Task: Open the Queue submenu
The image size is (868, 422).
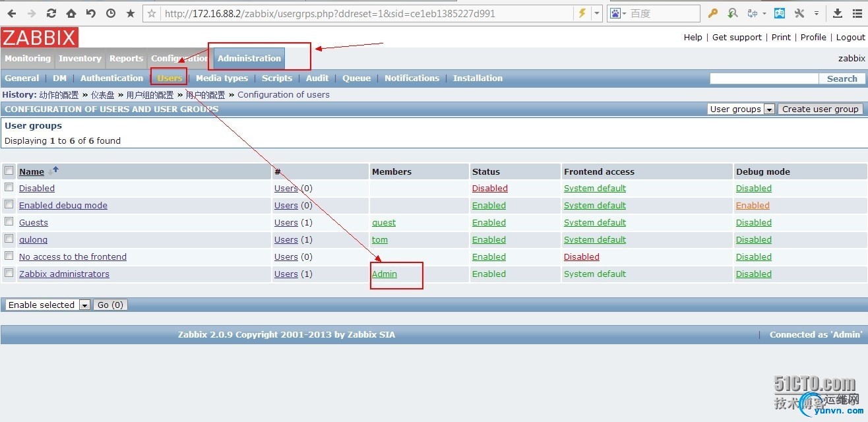Action: click(x=357, y=78)
